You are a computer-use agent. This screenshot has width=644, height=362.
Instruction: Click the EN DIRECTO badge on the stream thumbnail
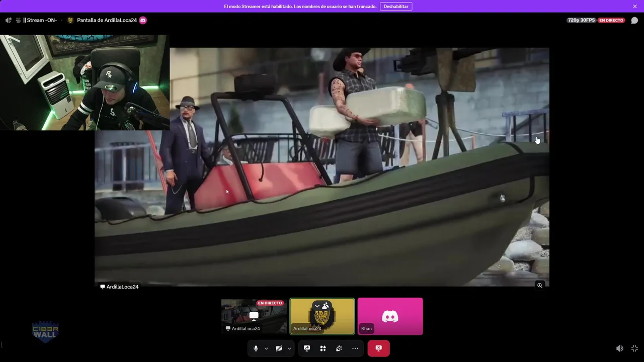tap(270, 303)
